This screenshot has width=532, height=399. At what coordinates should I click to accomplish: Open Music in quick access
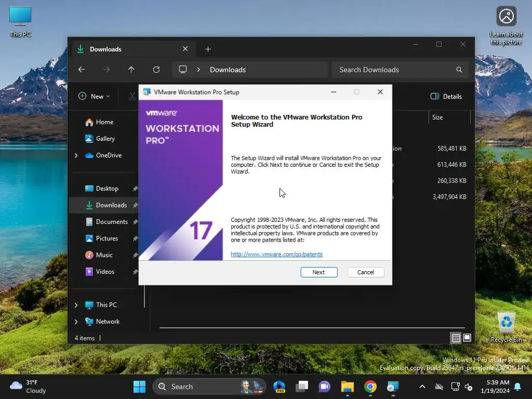104,255
